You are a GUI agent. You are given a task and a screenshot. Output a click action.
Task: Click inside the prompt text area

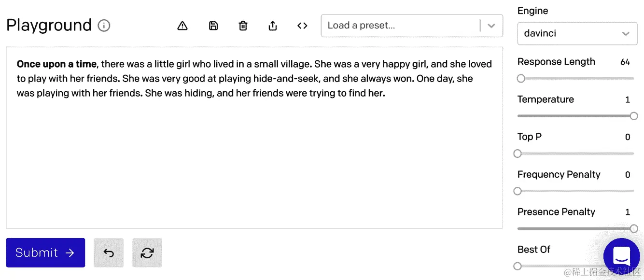coord(254,138)
